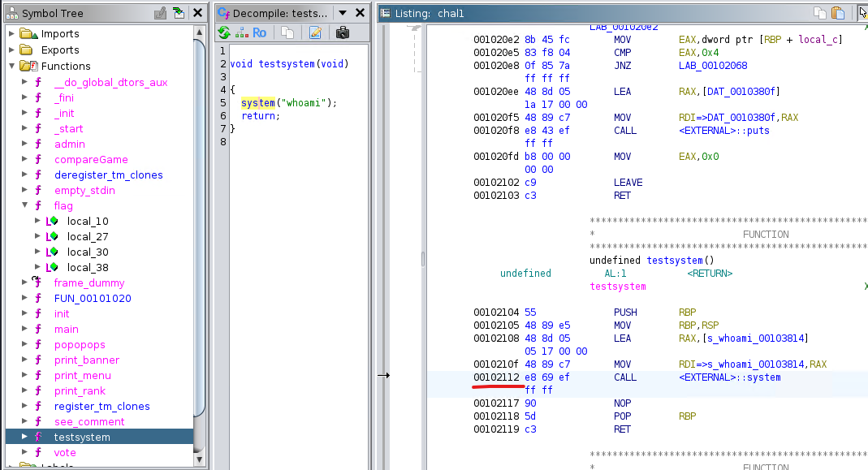Click the data-flow graph icon in Decompile toolbar

[242, 32]
